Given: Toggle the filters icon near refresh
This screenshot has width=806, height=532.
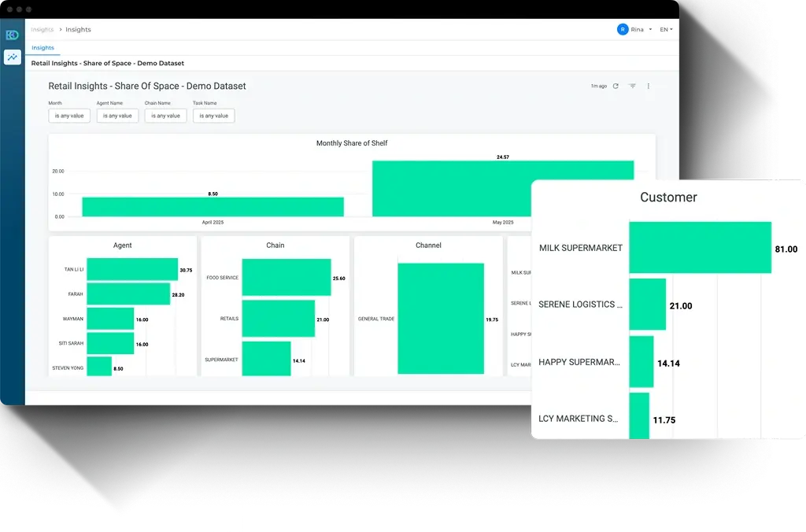Looking at the screenshot, I should (x=632, y=86).
